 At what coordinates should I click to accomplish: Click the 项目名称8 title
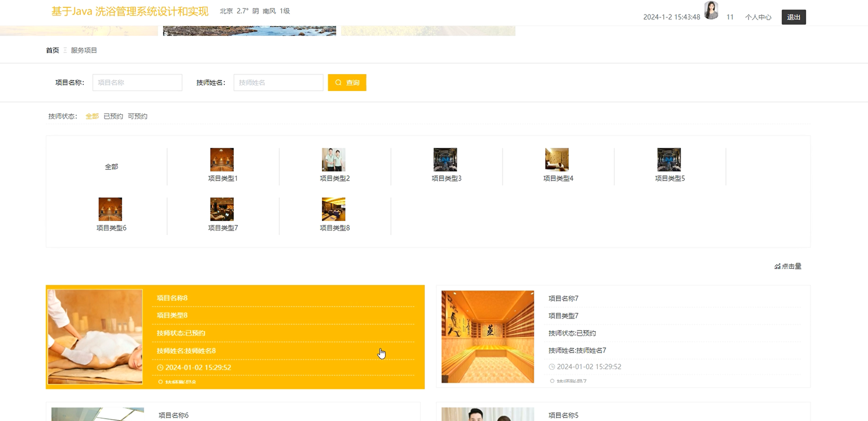(x=172, y=298)
